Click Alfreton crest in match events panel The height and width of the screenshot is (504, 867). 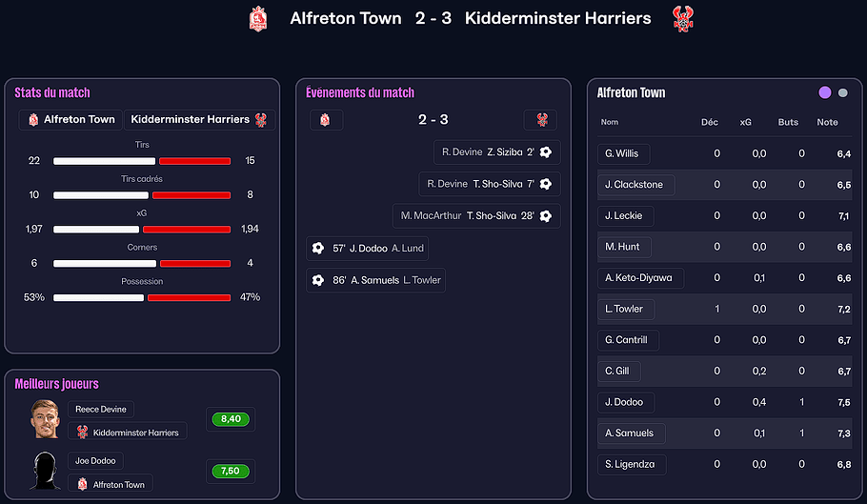[326, 120]
